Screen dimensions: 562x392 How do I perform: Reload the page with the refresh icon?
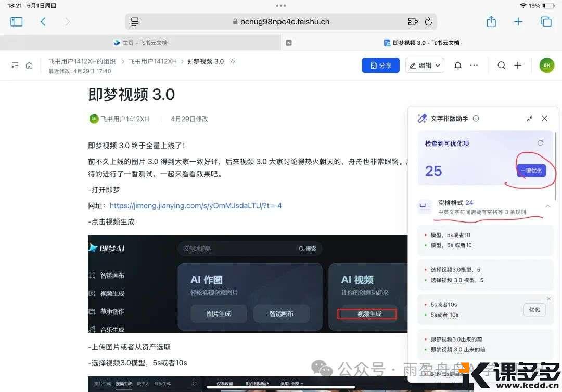click(428, 21)
